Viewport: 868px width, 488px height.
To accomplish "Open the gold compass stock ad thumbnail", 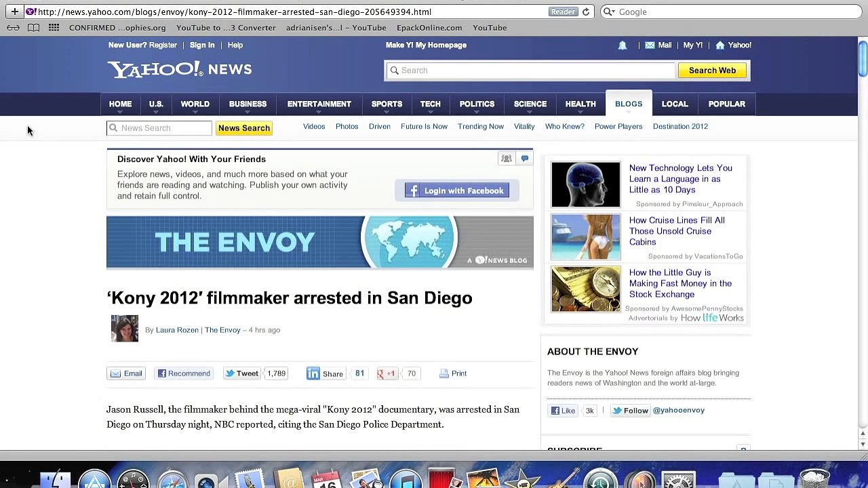I will 586,289.
